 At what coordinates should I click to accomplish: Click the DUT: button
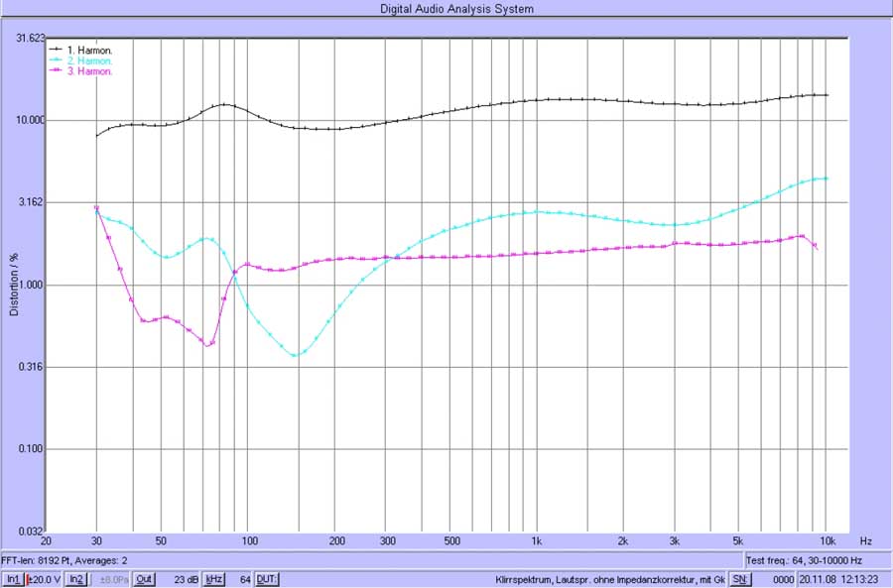(267, 579)
